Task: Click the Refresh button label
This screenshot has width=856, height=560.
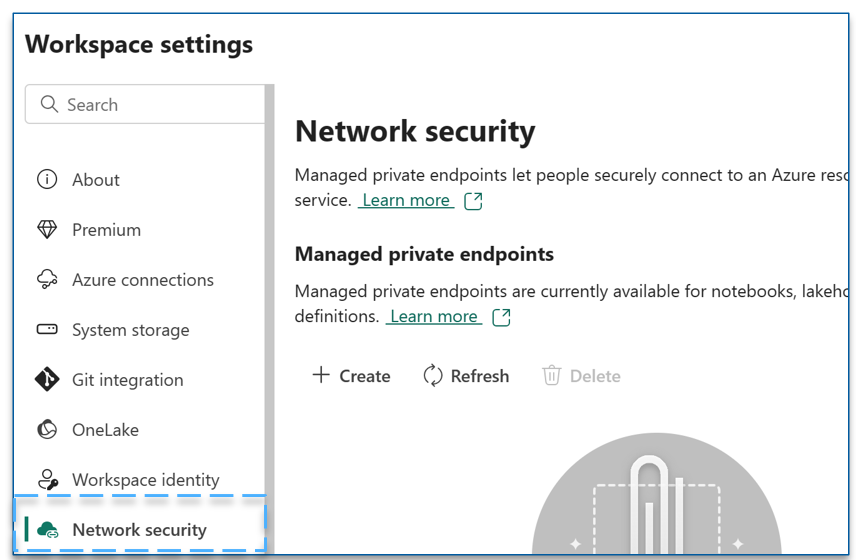Action: 480,376
